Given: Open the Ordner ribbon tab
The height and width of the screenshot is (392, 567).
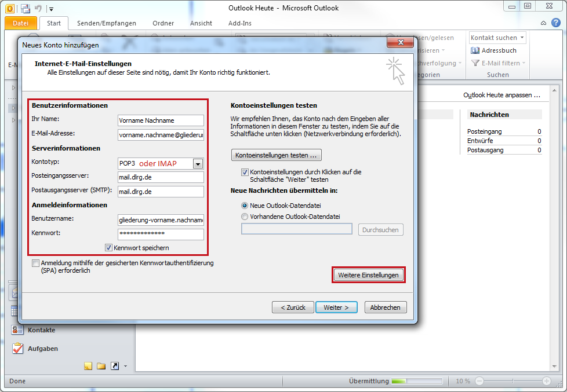Looking at the screenshot, I should [x=163, y=23].
